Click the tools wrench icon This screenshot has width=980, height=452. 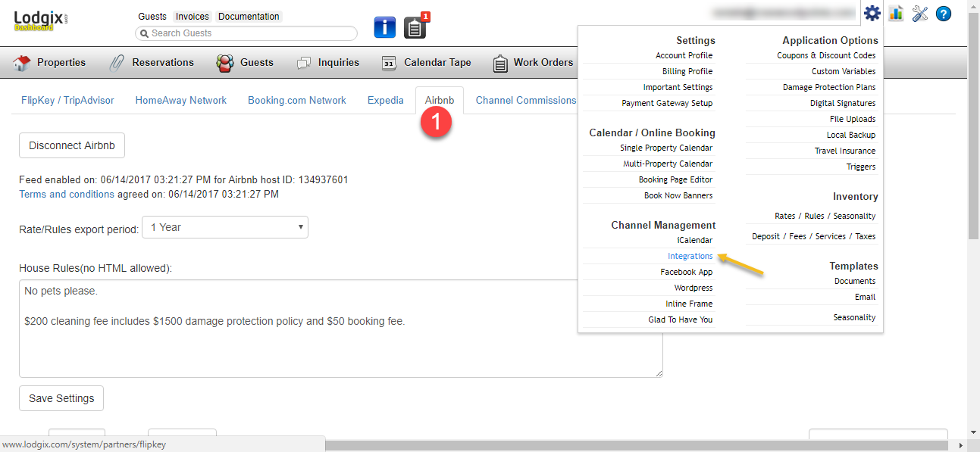(920, 13)
